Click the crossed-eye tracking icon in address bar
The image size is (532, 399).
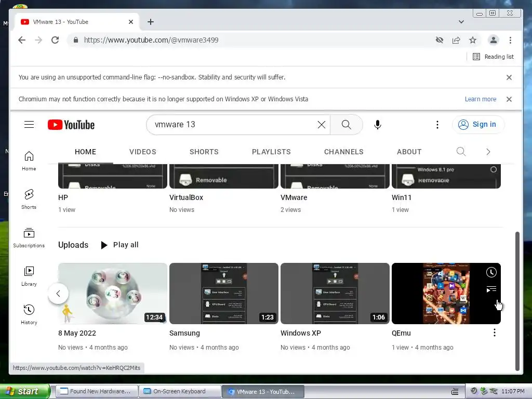440,40
